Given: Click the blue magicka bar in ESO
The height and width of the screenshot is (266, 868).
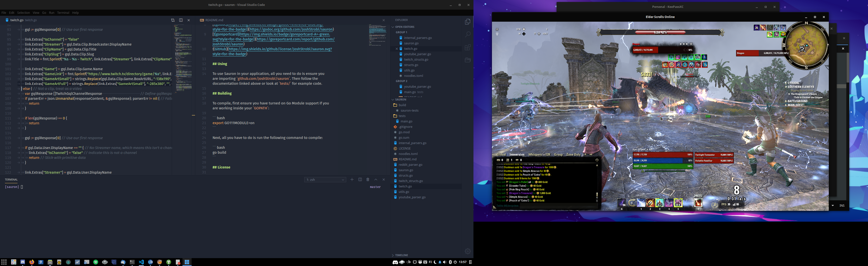Looking at the screenshot, I should coord(663,161).
